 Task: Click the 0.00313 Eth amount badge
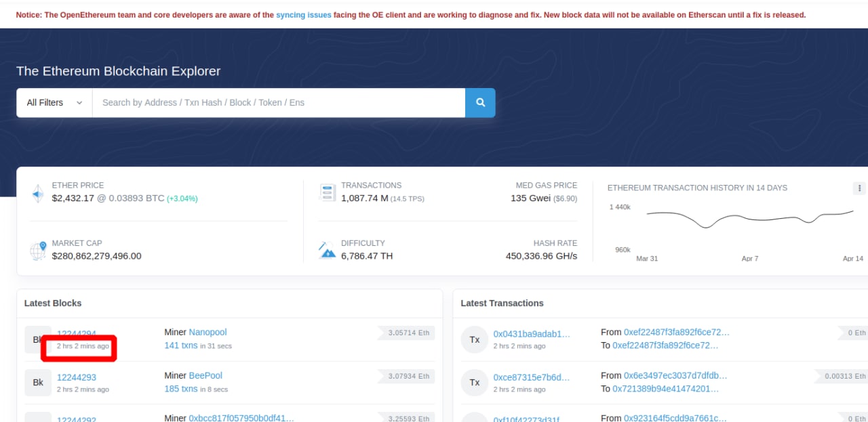point(841,376)
